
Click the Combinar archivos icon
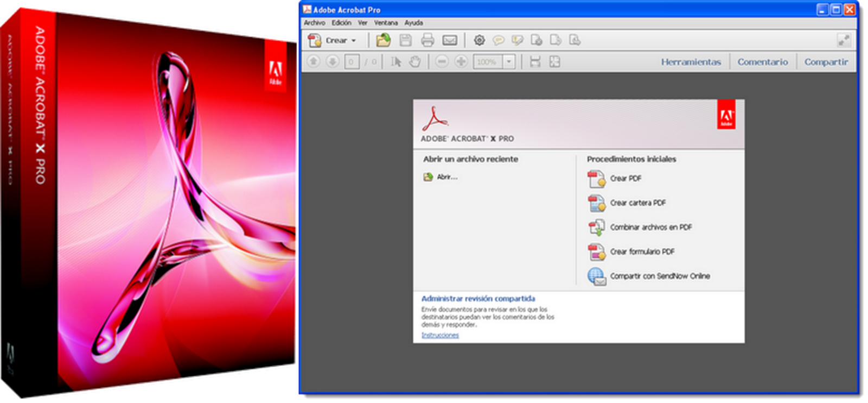click(x=596, y=228)
